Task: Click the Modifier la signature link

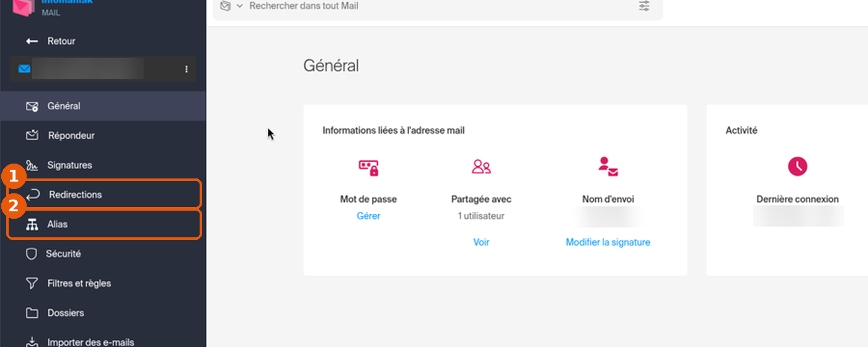Action: (608, 242)
